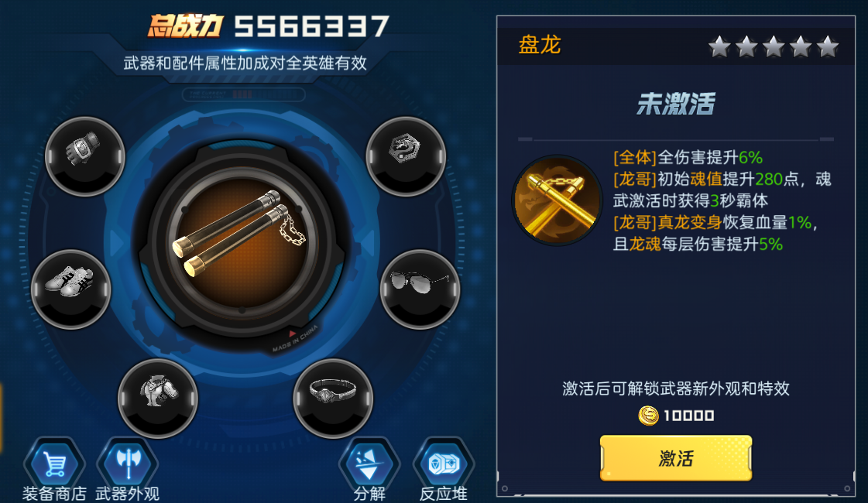This screenshot has height=503, width=868.
Task: Open the 反应堆 reactor menu
Action: pyautogui.click(x=444, y=469)
